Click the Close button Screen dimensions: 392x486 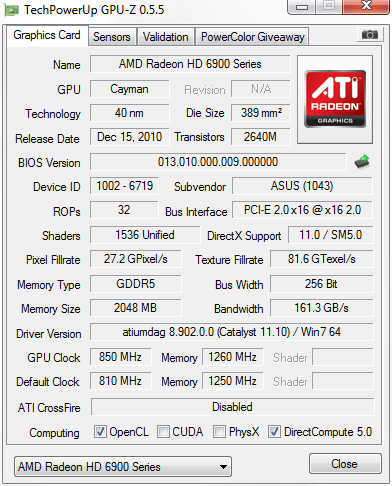(x=345, y=464)
